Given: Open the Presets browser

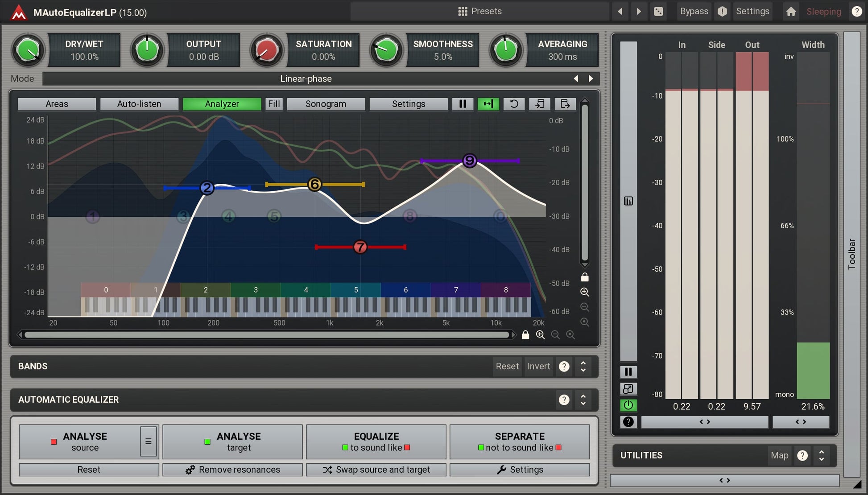Looking at the screenshot, I should coord(479,11).
